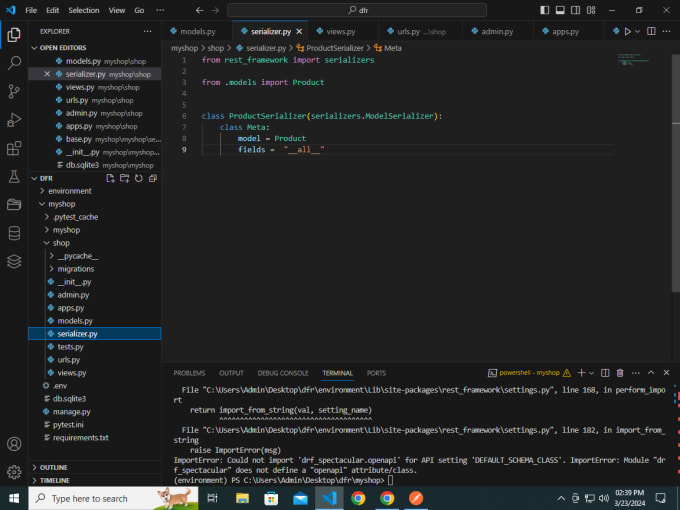680x510 pixels.
Task: Open the Extensions view
Action: coord(14,148)
